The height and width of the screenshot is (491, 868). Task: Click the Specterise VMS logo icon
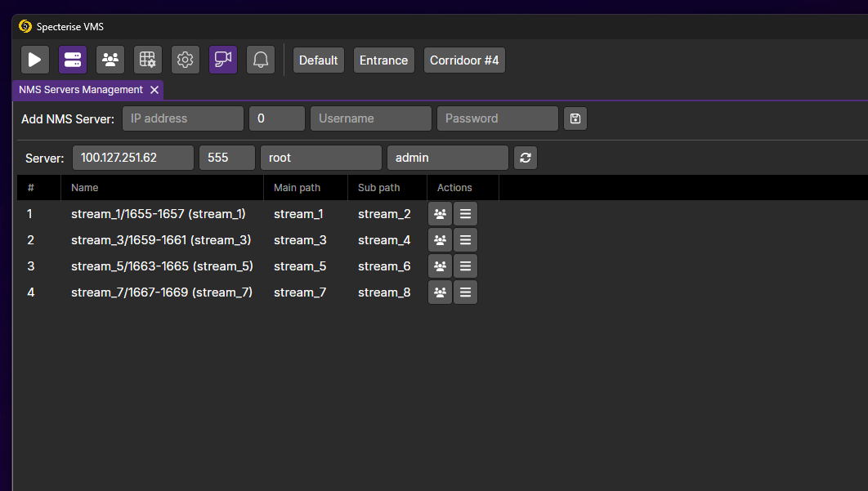tap(25, 26)
